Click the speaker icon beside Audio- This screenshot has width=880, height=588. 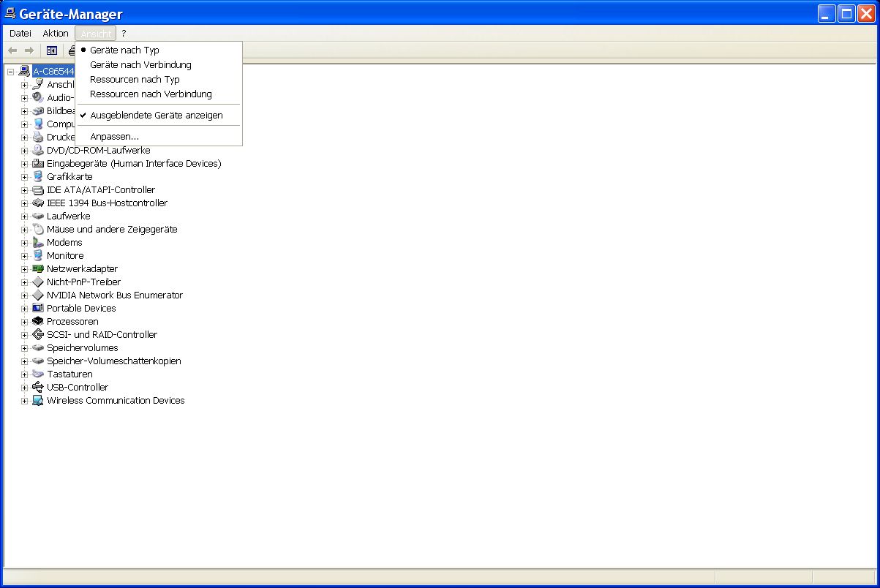click(x=38, y=97)
